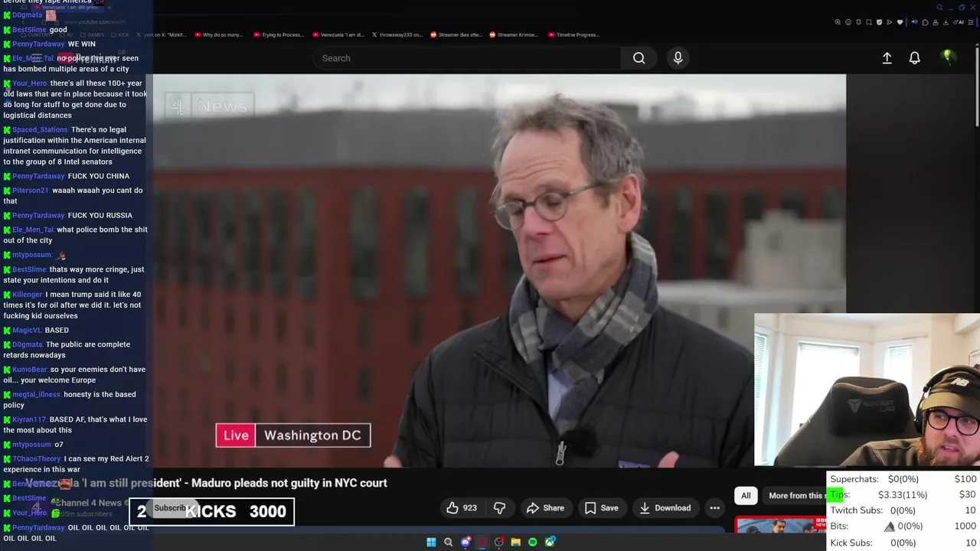The image size is (980, 551).
Task: Click the browser heart bookmark icon
Action: [x=900, y=22]
